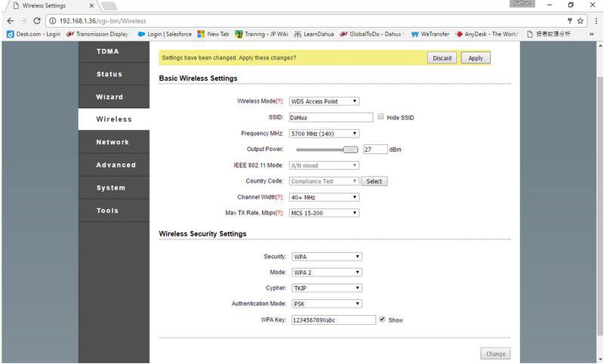Click Max TX Rate help [?] link
The image size is (604, 364).
click(279, 213)
